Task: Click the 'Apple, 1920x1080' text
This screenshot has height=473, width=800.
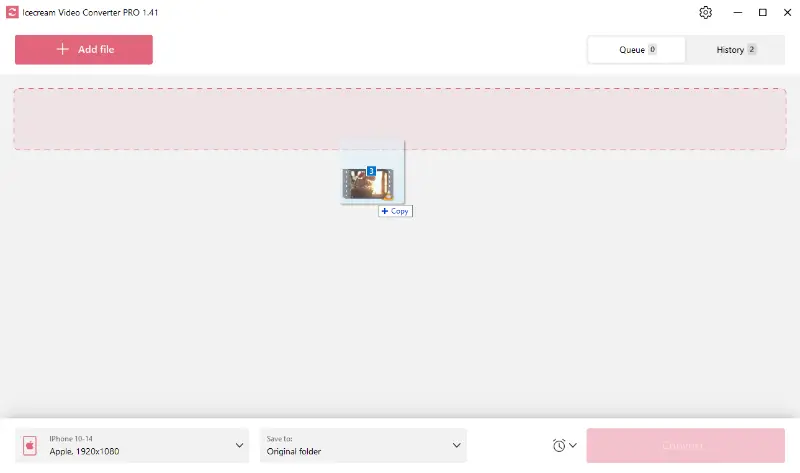Action: [84, 452]
